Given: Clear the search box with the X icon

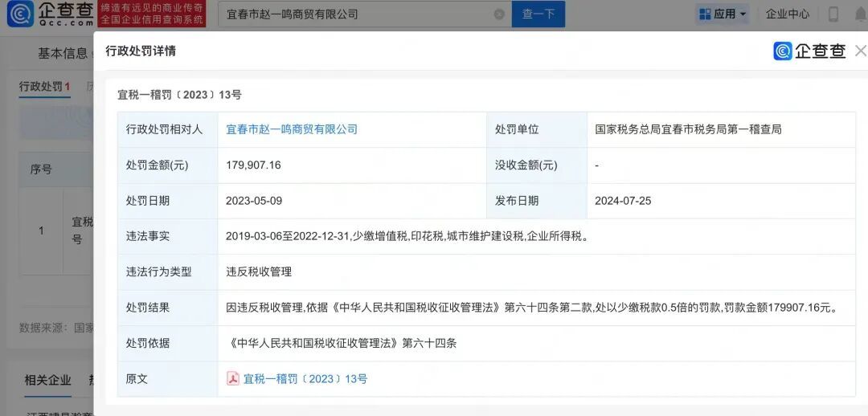Looking at the screenshot, I should 499,14.
